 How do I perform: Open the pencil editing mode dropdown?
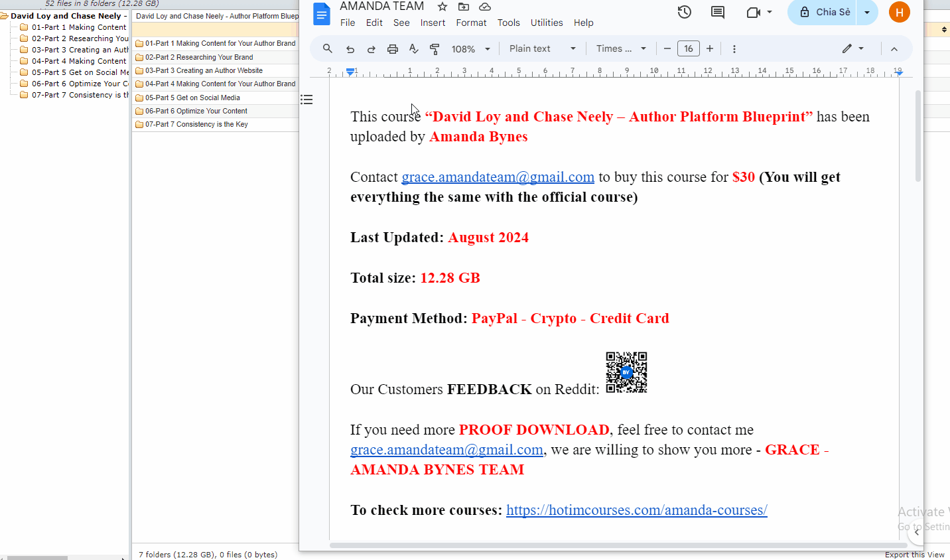tap(853, 48)
